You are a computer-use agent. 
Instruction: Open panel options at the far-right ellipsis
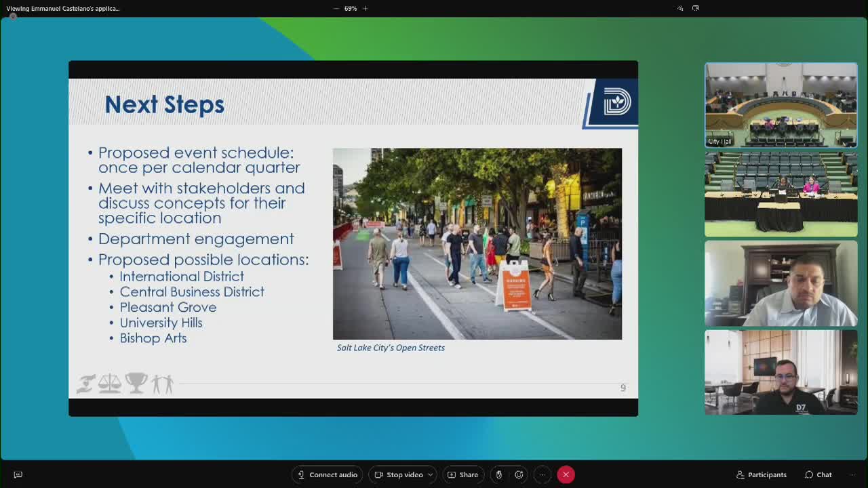pos(852,474)
